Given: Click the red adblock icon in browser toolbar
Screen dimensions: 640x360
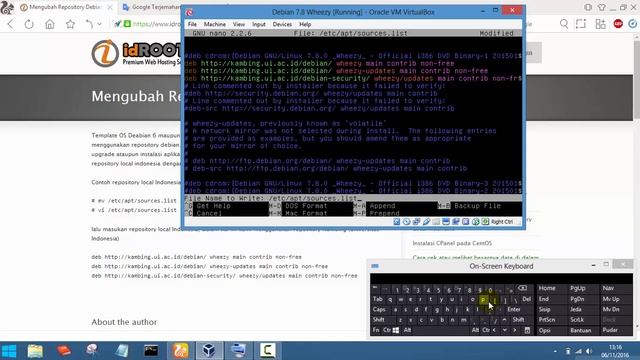Looking at the screenshot, I should coord(618,24).
